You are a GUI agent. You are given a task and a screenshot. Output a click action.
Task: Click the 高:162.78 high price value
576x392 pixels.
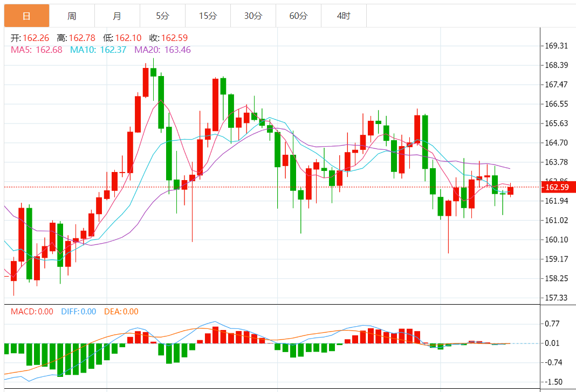(76, 38)
